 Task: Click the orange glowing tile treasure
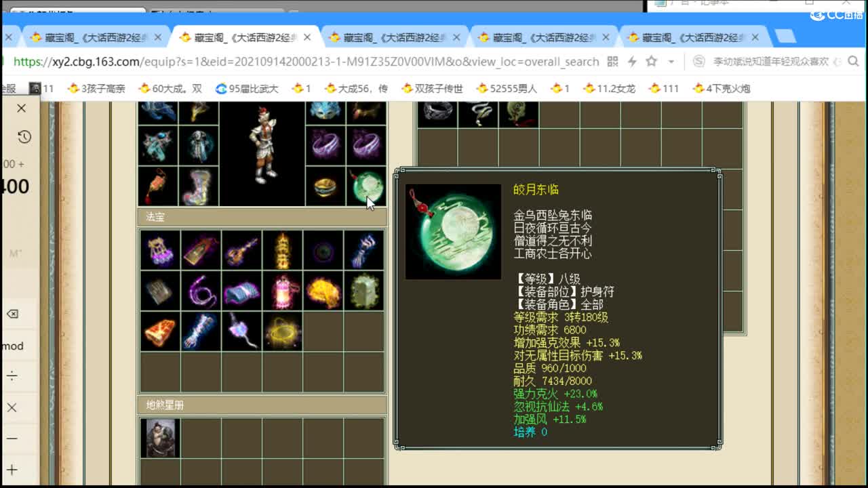pos(160,331)
